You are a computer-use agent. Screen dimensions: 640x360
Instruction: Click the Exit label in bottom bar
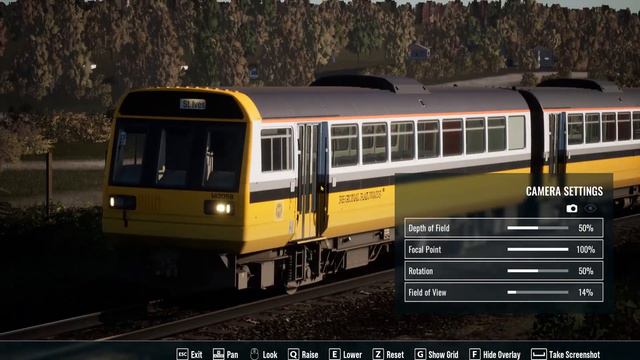196,355
